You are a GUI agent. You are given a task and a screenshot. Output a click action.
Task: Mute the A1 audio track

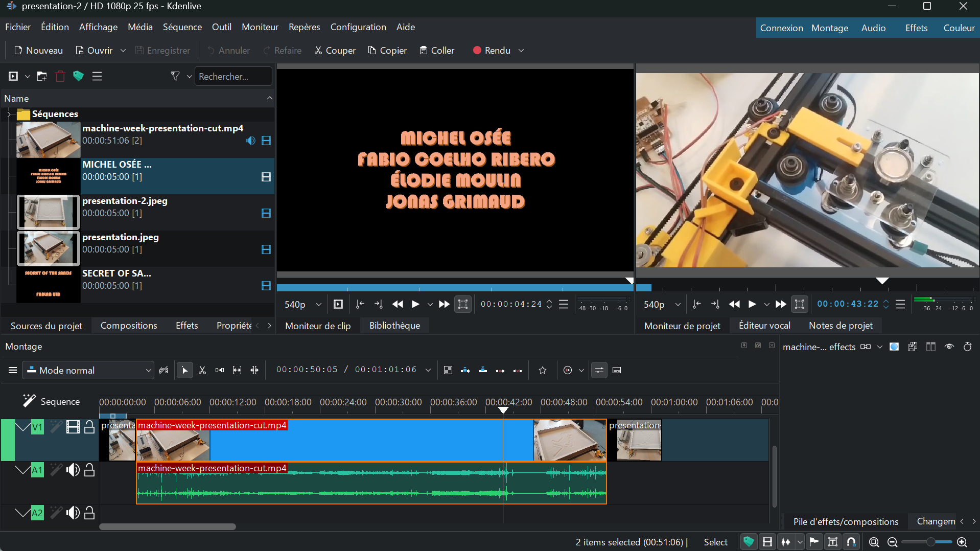coord(73,470)
